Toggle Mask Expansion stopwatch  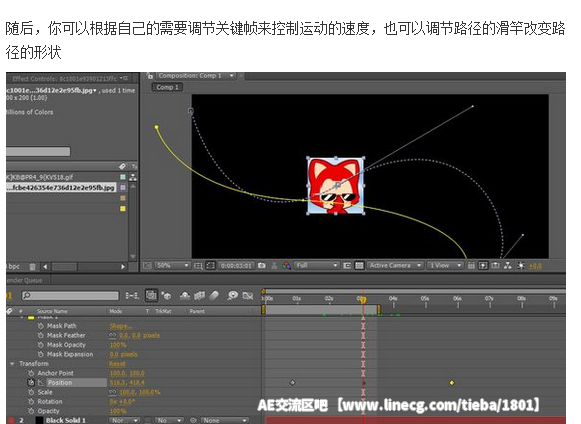[x=41, y=354]
